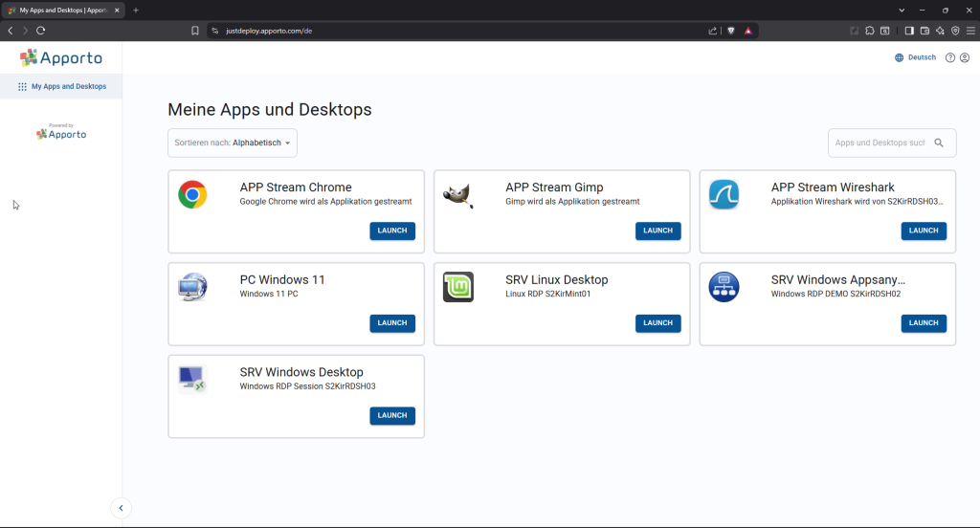Screen dimensions: 980x528
Task: Collapse the left sidebar with chevron
Action: [121, 508]
